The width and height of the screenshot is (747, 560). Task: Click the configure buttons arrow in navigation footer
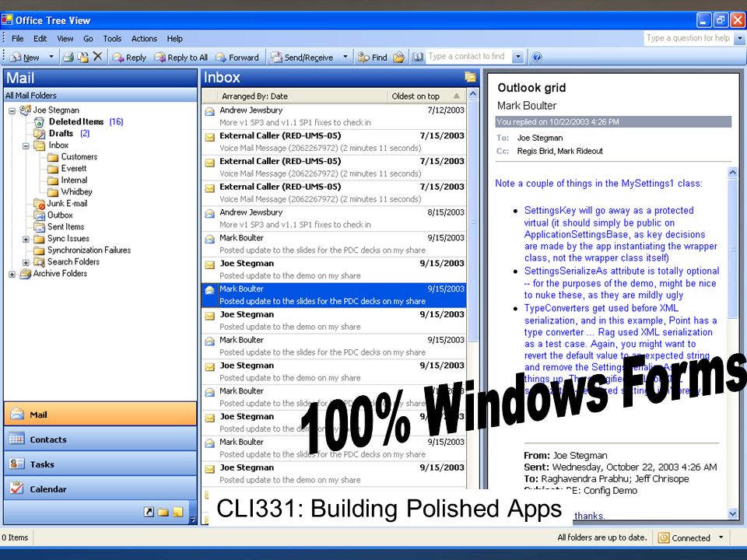coord(192,520)
